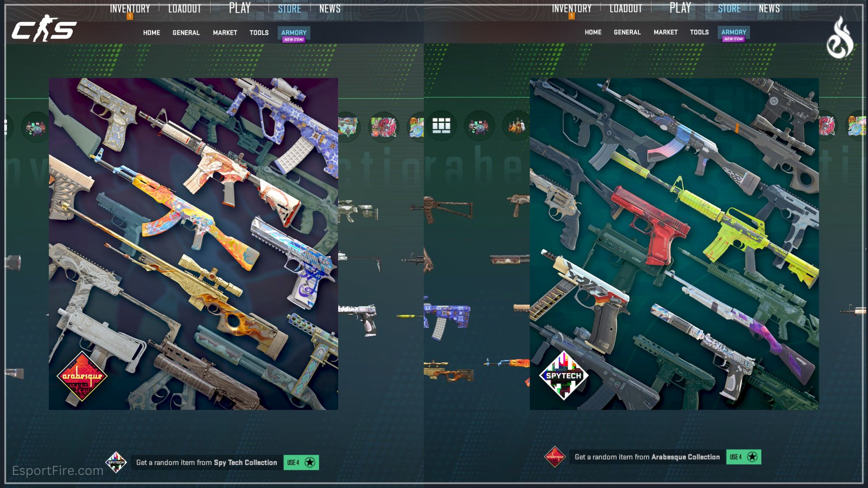Select first collection icon right of Arabesque poster
This screenshot has width=868, height=488.
coord(348,127)
